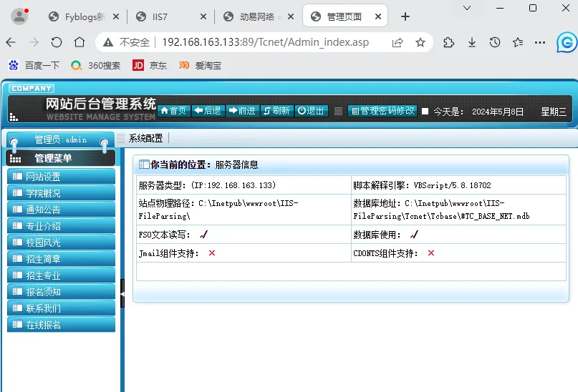Open the 京东 bookmark
This screenshot has height=392, width=578.
tap(149, 66)
